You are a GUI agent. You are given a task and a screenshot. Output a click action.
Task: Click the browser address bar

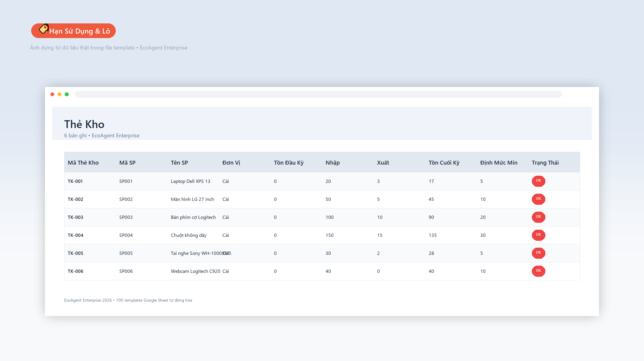[318, 94]
